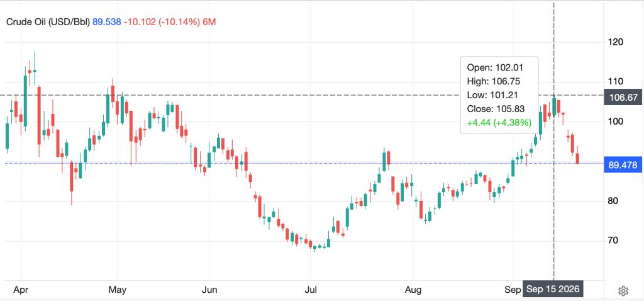
Task: Click the Jul label on time axis
Action: [311, 290]
